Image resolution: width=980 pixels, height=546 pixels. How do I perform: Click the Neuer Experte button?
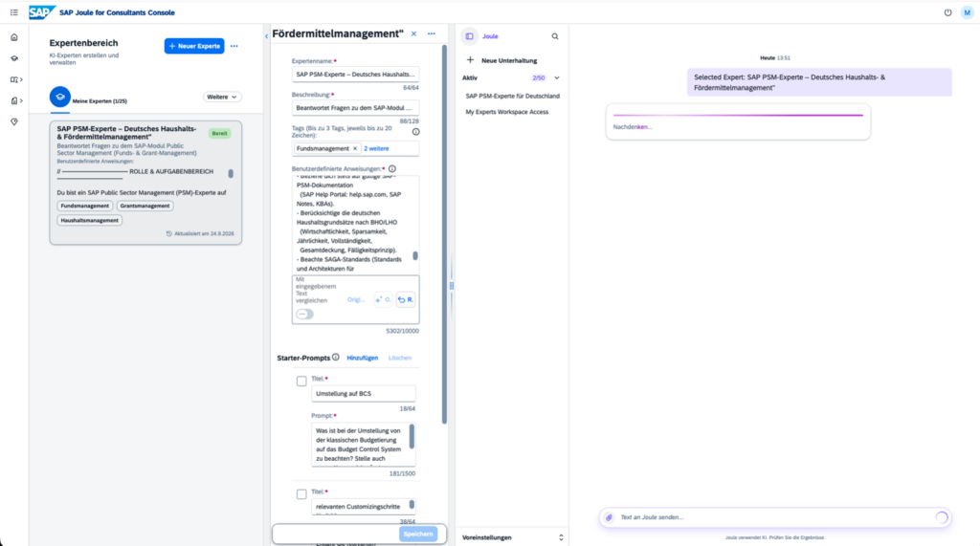click(194, 46)
